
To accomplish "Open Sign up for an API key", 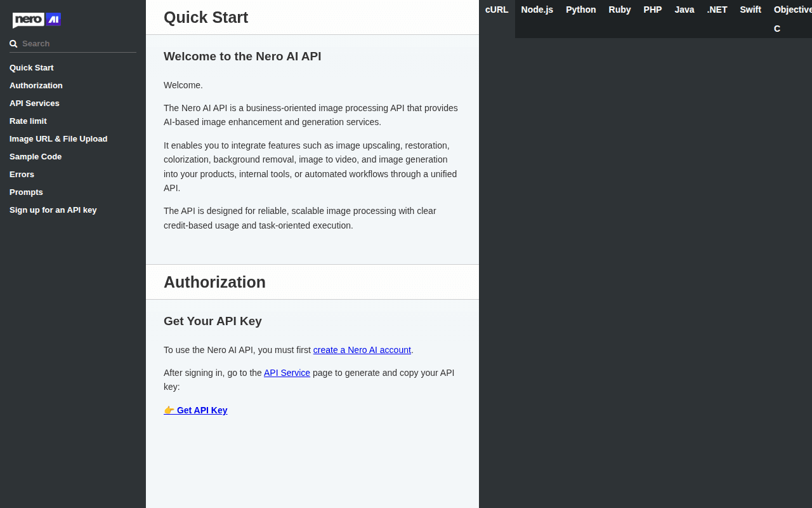I will [x=53, y=210].
